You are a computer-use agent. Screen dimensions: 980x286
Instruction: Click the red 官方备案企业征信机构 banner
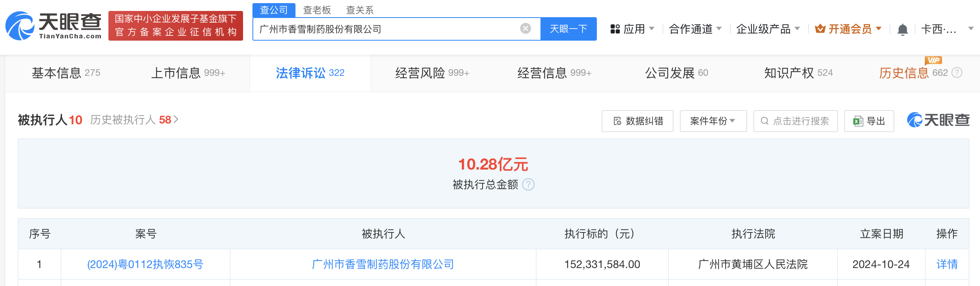click(176, 26)
